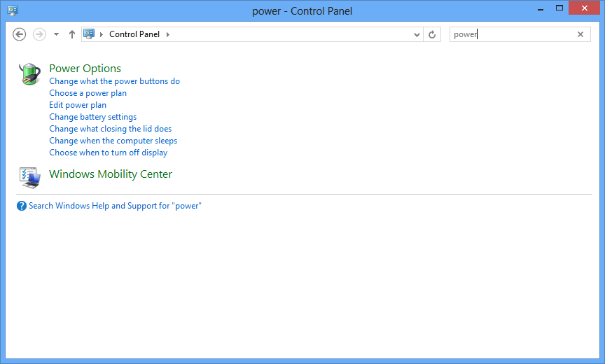Click the Forward navigation arrow
Screen dimensions: 605x364
(39, 34)
